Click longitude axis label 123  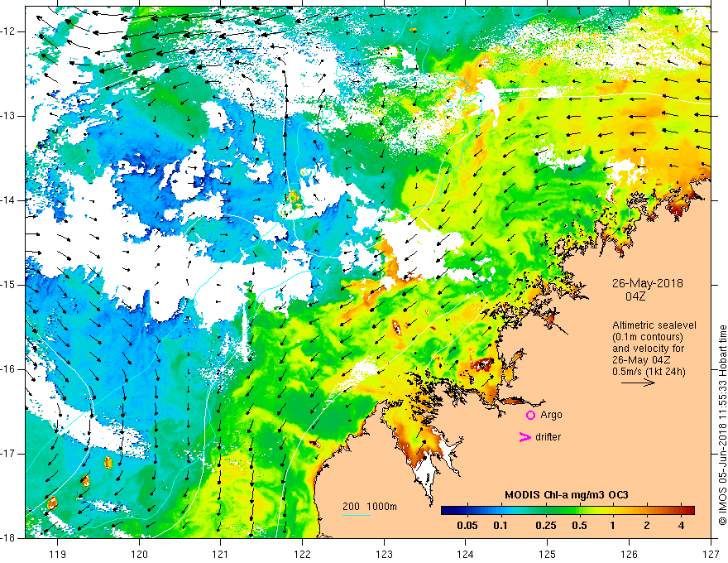(384, 554)
